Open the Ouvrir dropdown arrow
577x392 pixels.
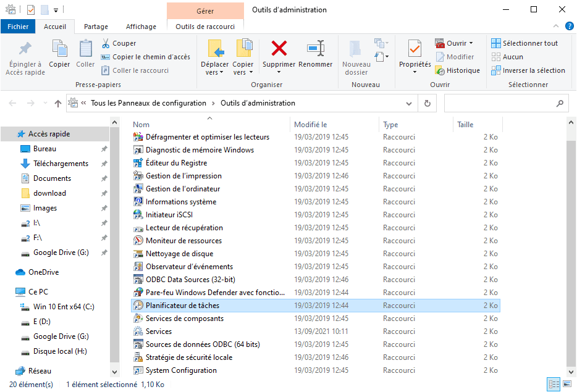(471, 43)
